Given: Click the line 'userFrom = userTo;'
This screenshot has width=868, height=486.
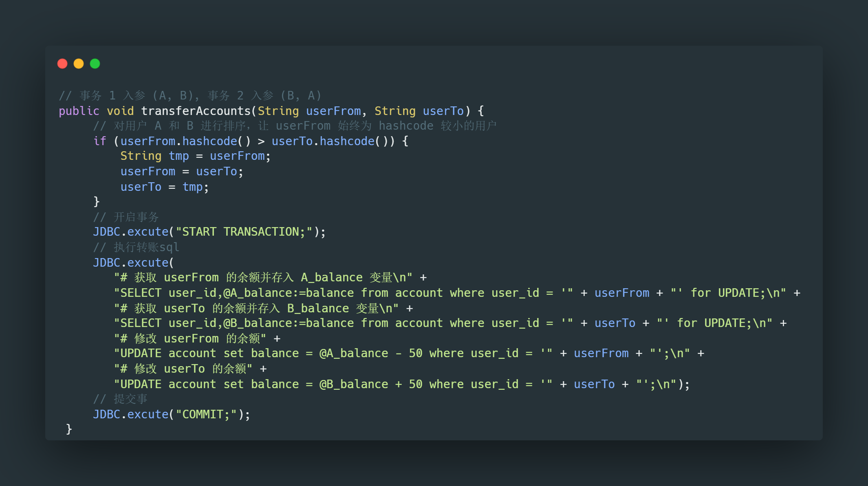Looking at the screenshot, I should click(182, 172).
